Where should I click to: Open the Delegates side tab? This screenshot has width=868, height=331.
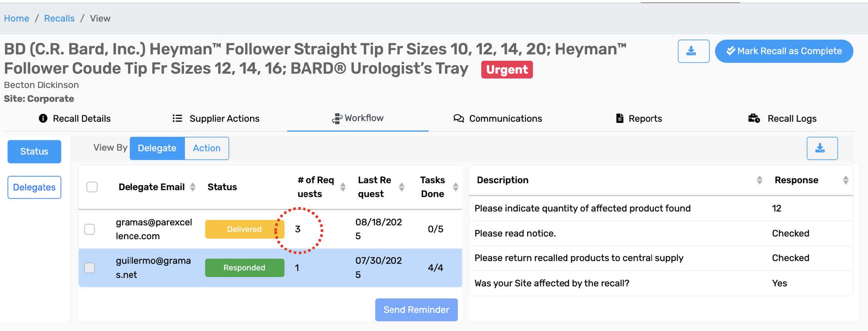(x=34, y=187)
